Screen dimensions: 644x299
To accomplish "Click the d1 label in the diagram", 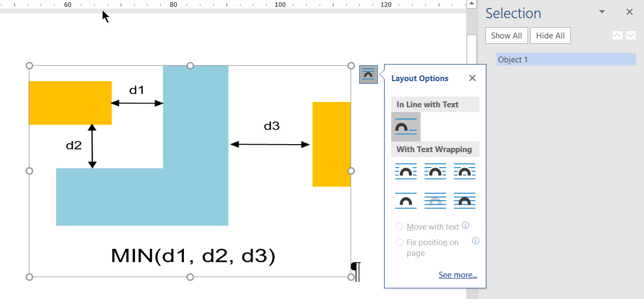I will [137, 90].
